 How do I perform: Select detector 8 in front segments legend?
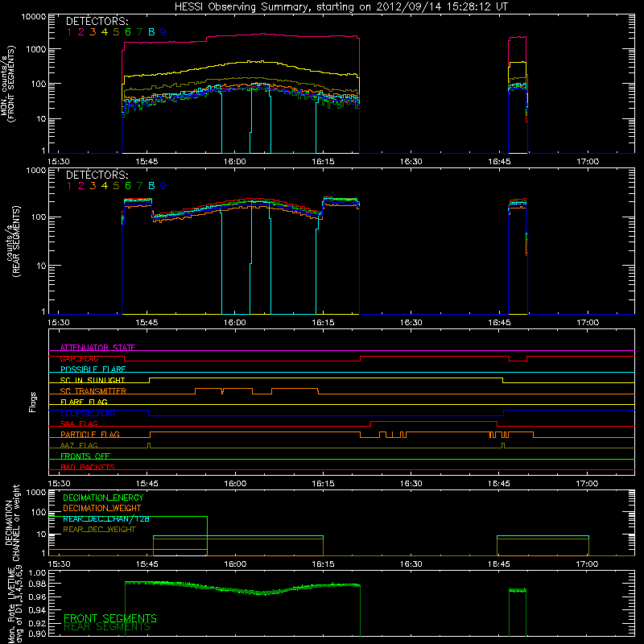pos(151,32)
